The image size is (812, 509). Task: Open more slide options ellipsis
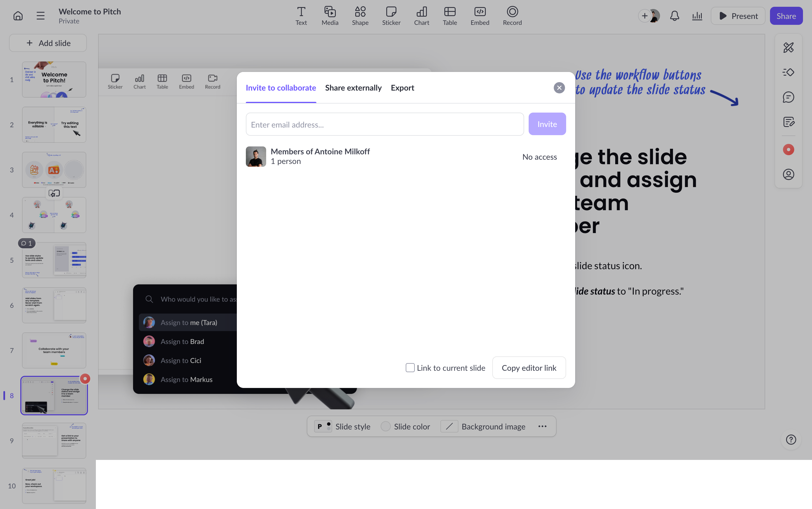coord(542,426)
